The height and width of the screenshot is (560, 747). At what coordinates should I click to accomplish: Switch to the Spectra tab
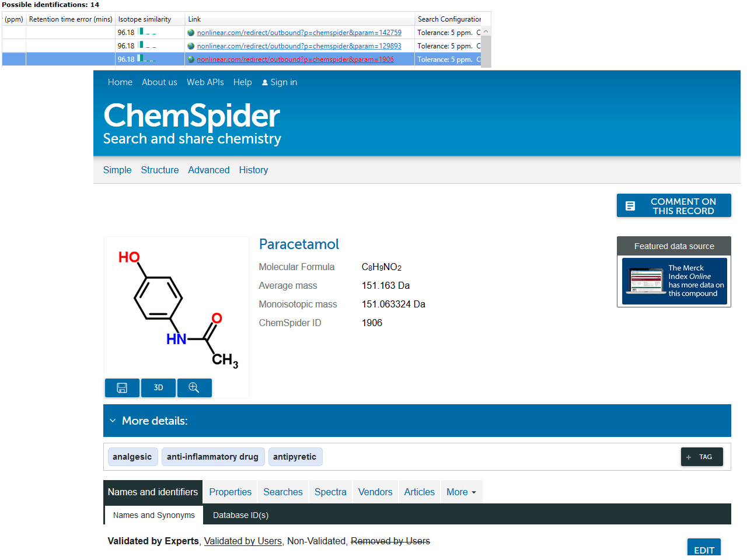point(330,492)
